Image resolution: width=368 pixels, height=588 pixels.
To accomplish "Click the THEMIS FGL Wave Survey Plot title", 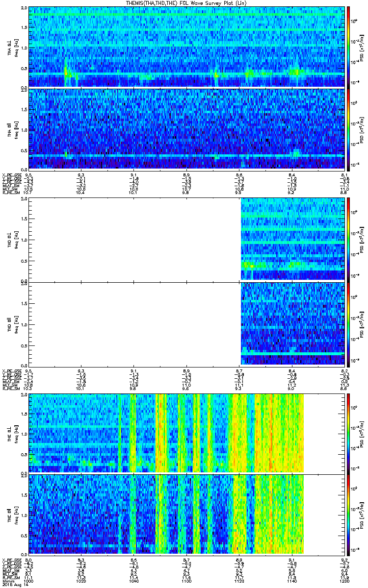I will tap(186, 3).
